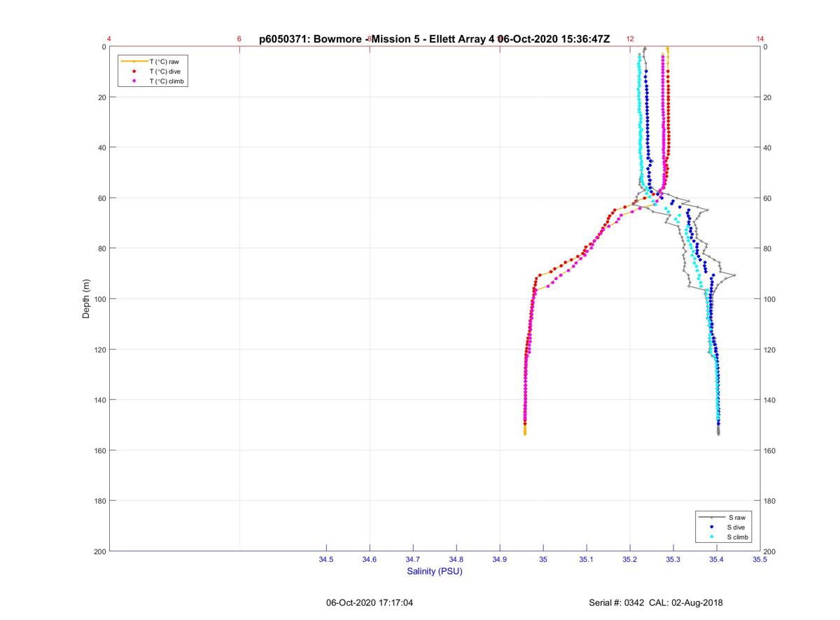The height and width of the screenshot is (620, 840).
Task: Click the 34.7 salinity tick label
Action: pos(413,560)
